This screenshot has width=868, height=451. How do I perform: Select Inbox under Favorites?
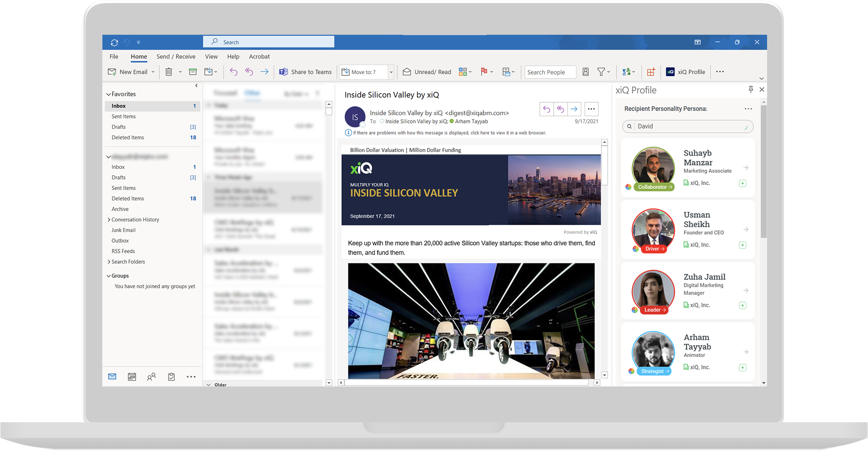pyautogui.click(x=153, y=106)
